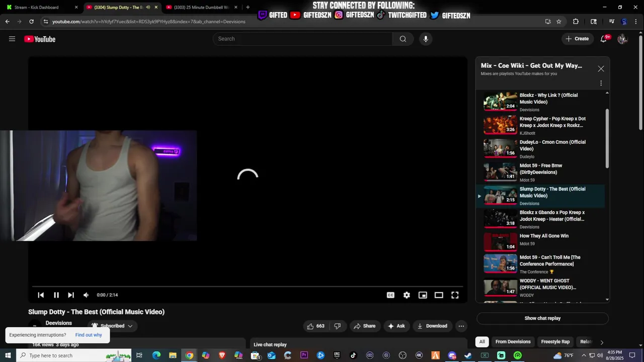Viewport: 644px width, 362px height.
Task: Select DudeyLo - Cmon Cmon in playlist
Action: pos(541,149)
